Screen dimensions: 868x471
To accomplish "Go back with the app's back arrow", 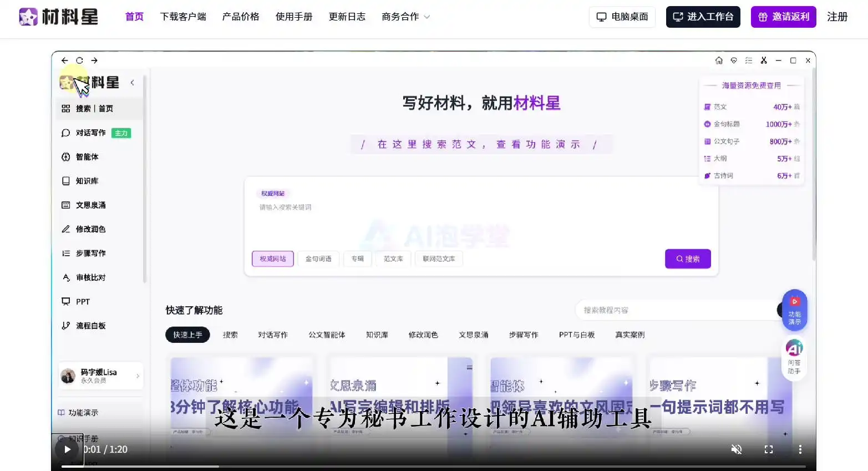I will pos(65,60).
